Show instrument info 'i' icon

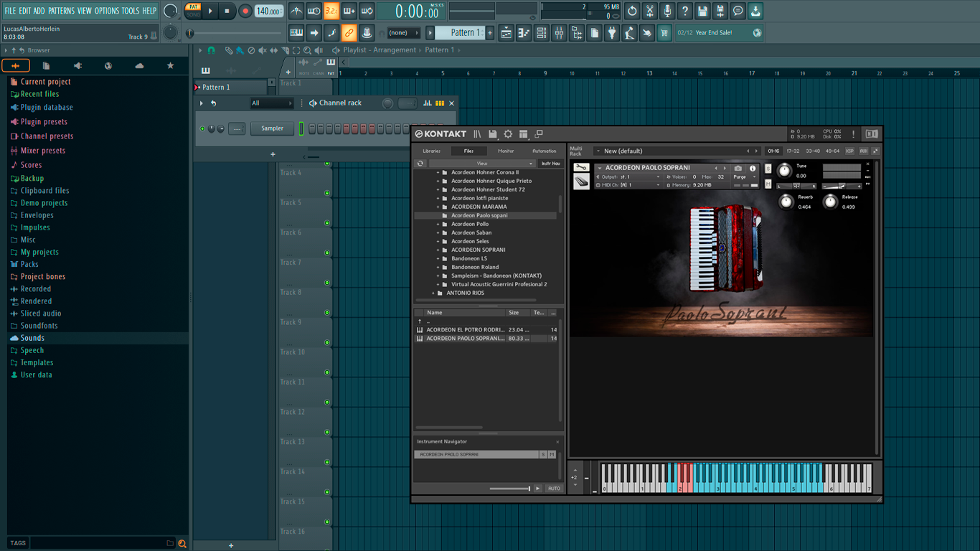[x=753, y=168]
